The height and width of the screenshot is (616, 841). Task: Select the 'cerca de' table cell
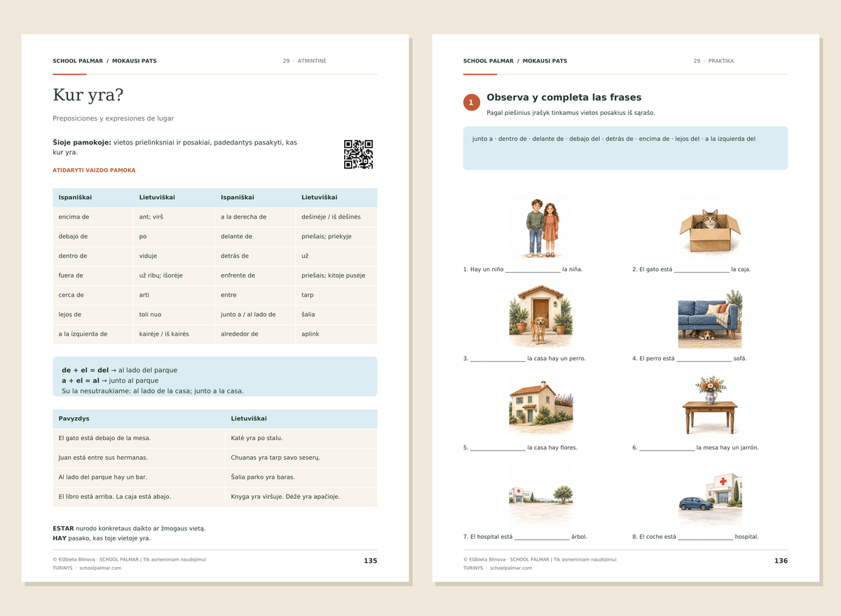pyautogui.click(x=93, y=296)
